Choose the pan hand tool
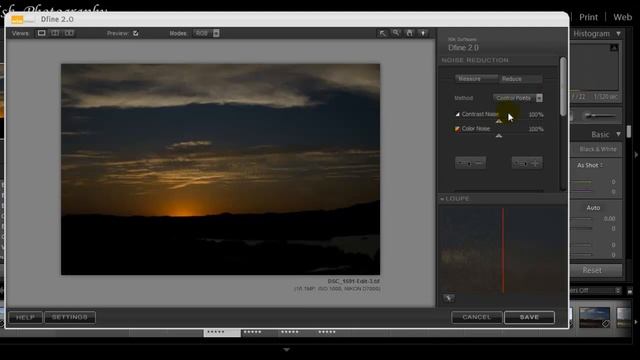Image resolution: width=640 pixels, height=360 pixels. 409,33
